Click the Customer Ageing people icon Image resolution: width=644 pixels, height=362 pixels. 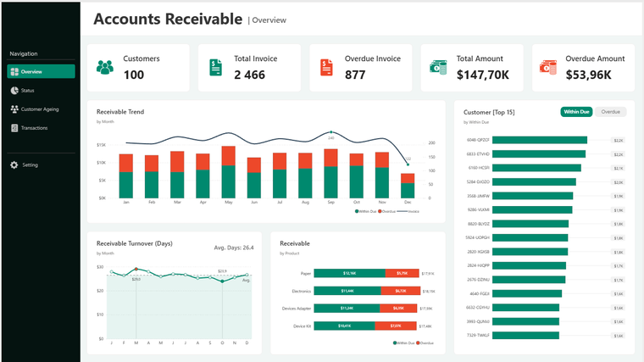click(14, 109)
